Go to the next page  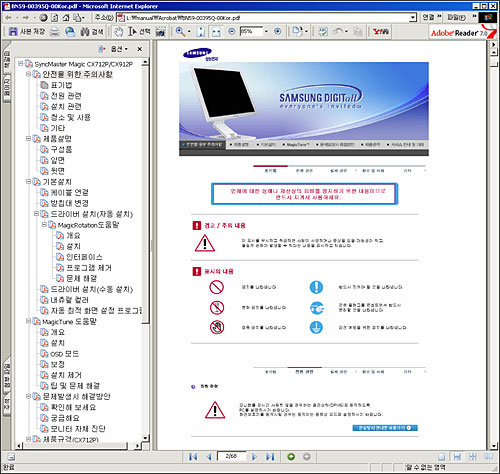pyautogui.click(x=254, y=457)
